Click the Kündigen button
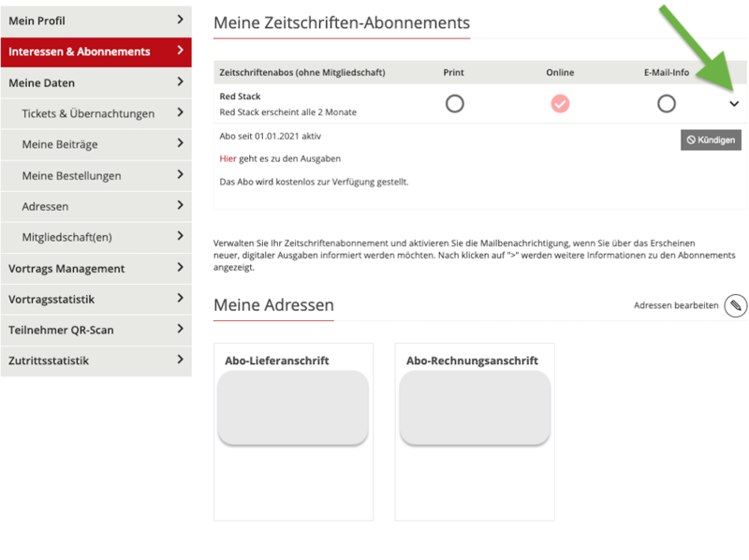This screenshot has height=560, width=749. click(x=711, y=140)
